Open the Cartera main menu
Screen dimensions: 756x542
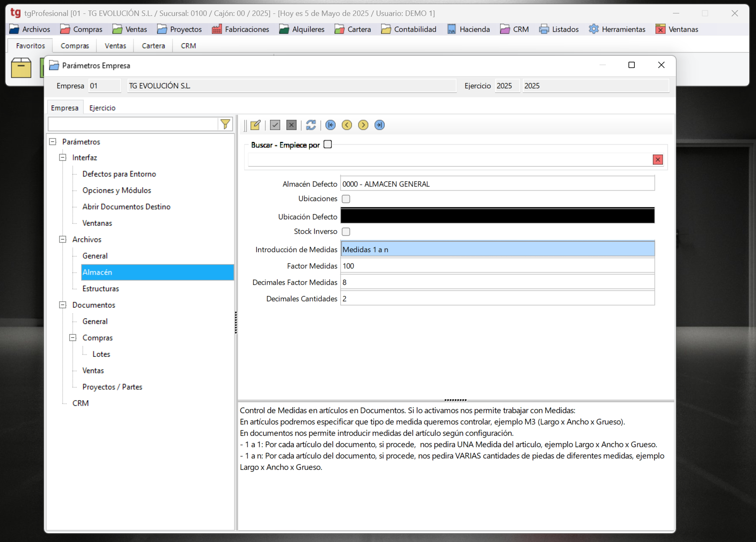pyautogui.click(x=353, y=29)
